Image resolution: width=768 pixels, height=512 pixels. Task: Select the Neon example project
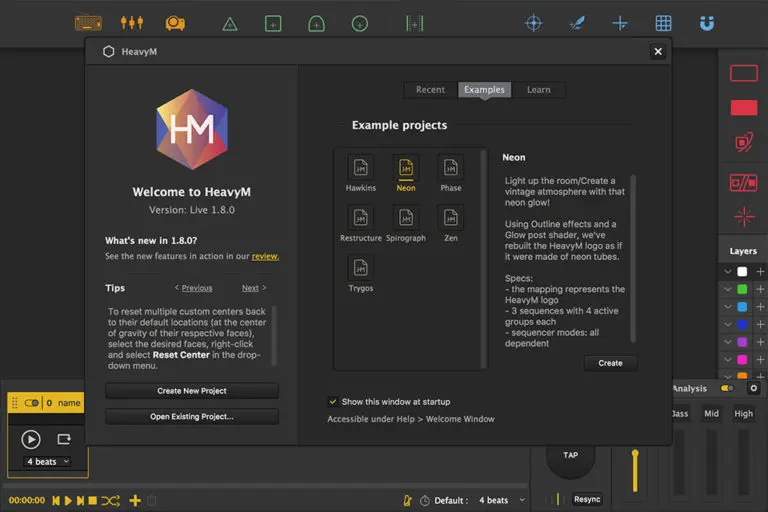tap(406, 173)
